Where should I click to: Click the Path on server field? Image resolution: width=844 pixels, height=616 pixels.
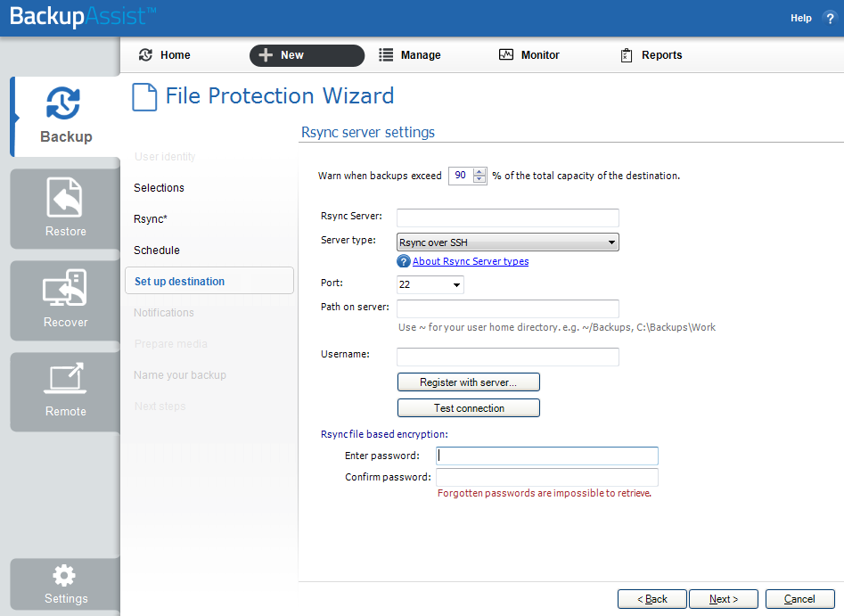(x=508, y=309)
